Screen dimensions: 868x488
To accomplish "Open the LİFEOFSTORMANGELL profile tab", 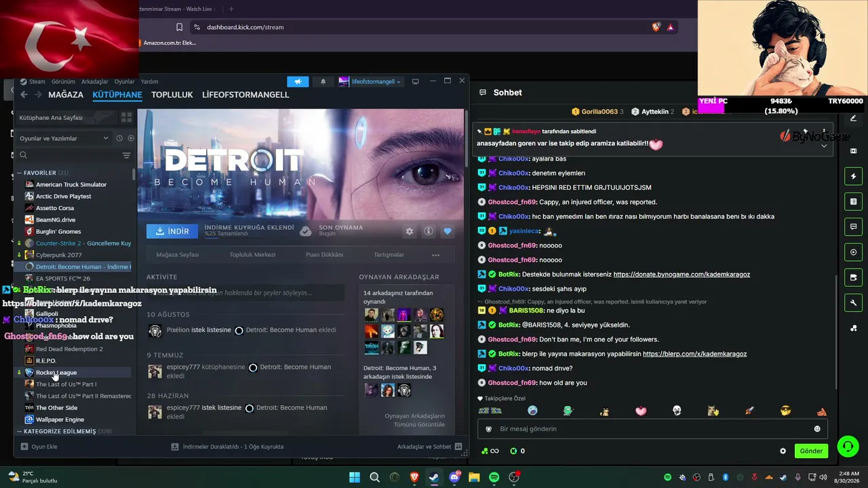I will click(x=245, y=95).
